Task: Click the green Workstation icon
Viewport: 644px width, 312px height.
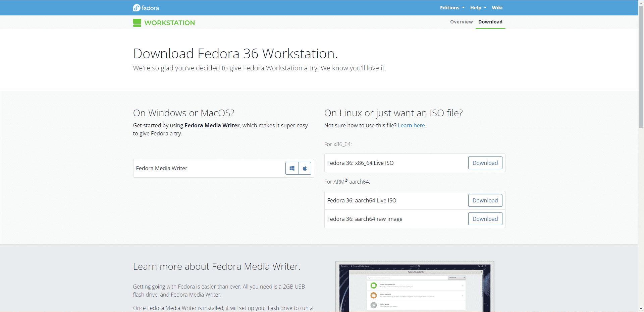Action: click(x=137, y=23)
